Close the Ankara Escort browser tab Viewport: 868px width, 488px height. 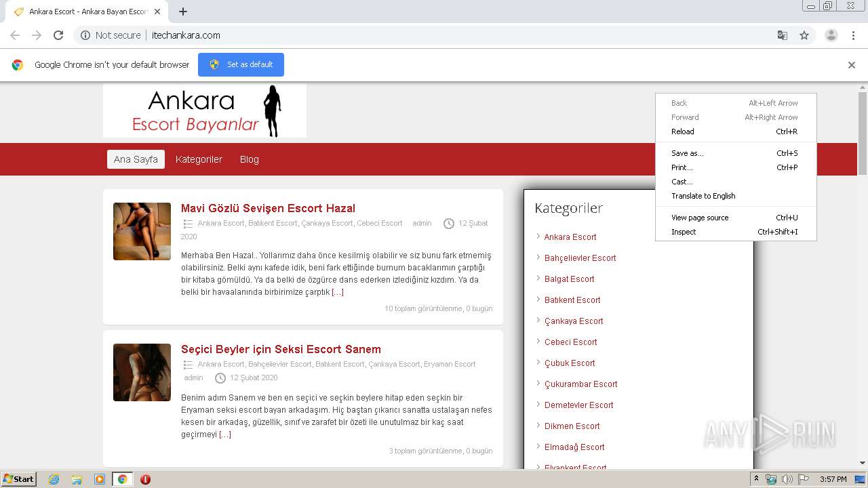157,12
